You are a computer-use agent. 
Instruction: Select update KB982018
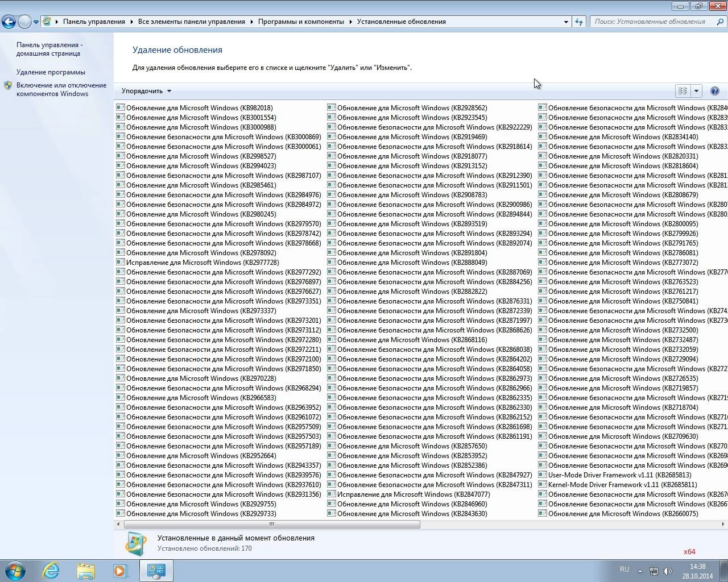(x=195, y=107)
